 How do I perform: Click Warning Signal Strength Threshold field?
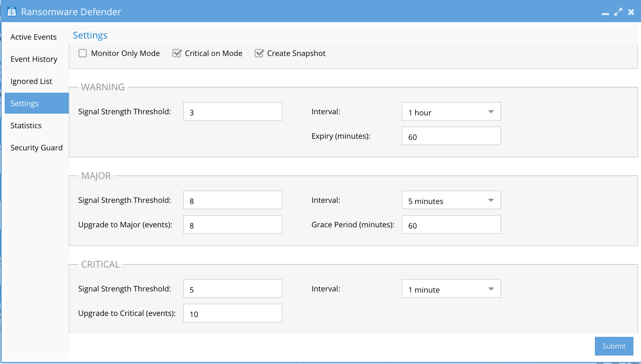232,112
